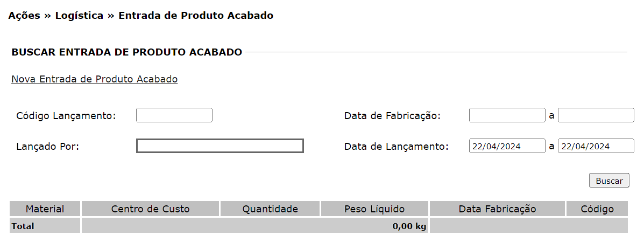644x249 pixels.
Task: Select the Data Fabricação column header
Action: pyautogui.click(x=497, y=209)
